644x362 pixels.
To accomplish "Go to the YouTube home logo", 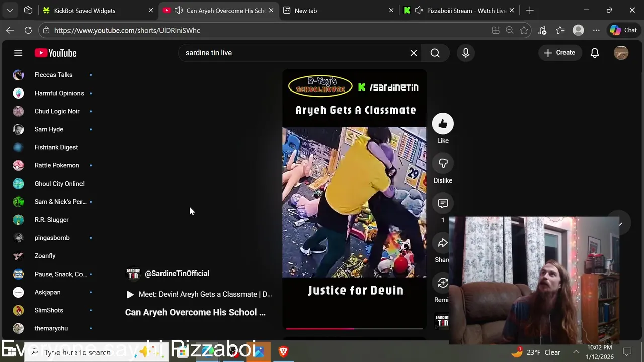I will tap(55, 53).
